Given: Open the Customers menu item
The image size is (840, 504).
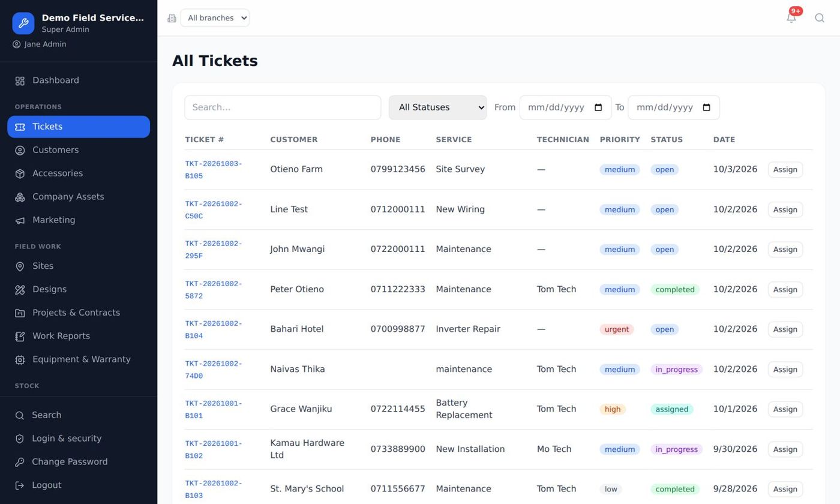Looking at the screenshot, I should (79, 150).
